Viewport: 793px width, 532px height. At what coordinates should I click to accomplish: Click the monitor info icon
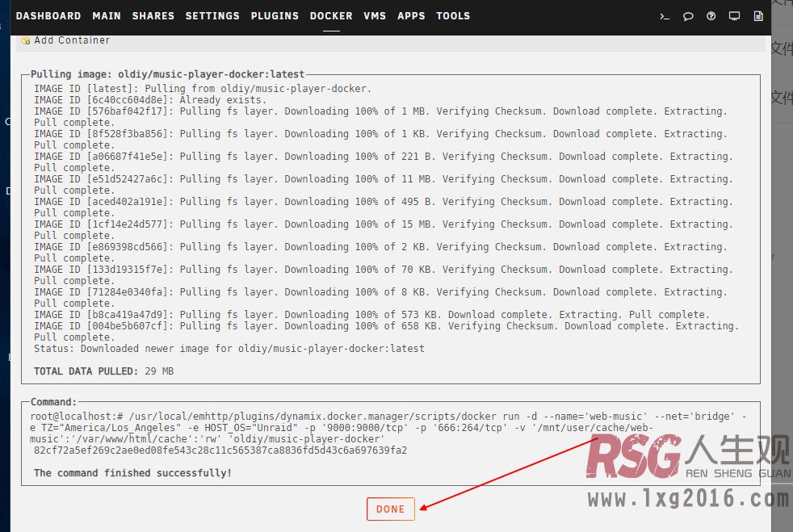734,16
